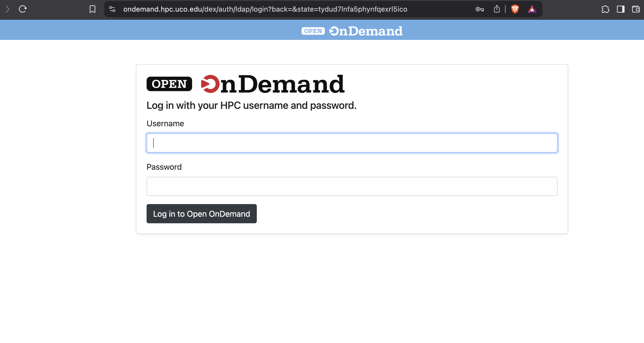The width and height of the screenshot is (644, 343).
Task: Reload the current page
Action: 23,9
